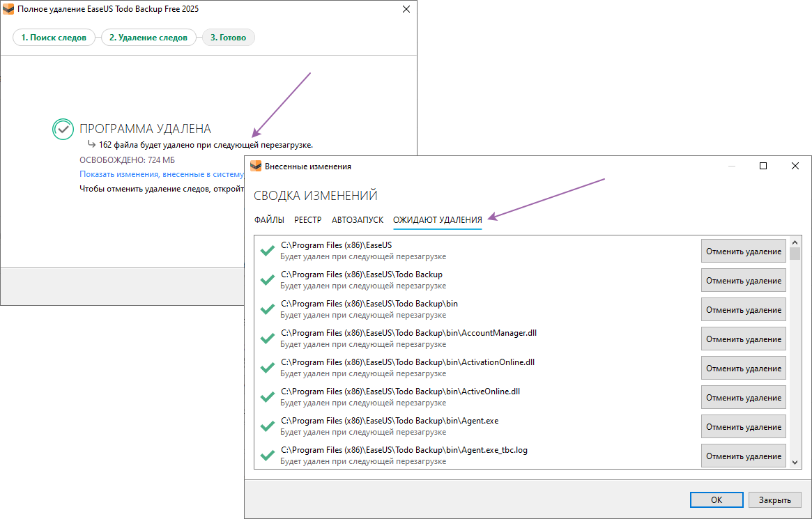The height and width of the screenshot is (519, 812).
Task: Click checkmark icon for Todo Backup\bin folder
Action: click(266, 309)
